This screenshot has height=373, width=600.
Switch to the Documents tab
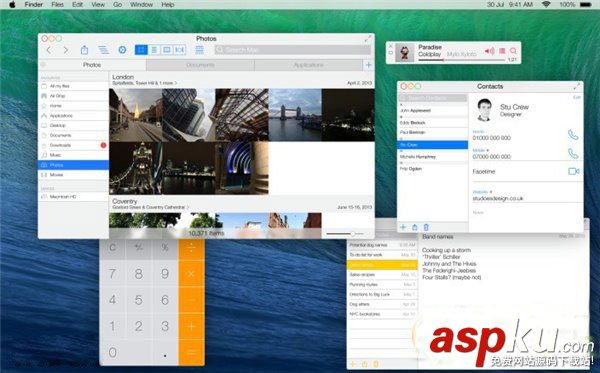click(200, 65)
